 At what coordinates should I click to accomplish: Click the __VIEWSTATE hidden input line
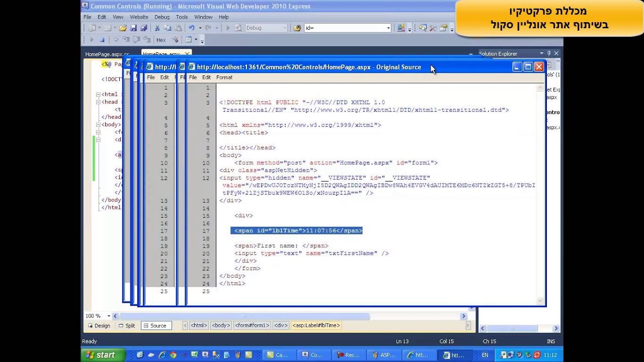coord(325,178)
